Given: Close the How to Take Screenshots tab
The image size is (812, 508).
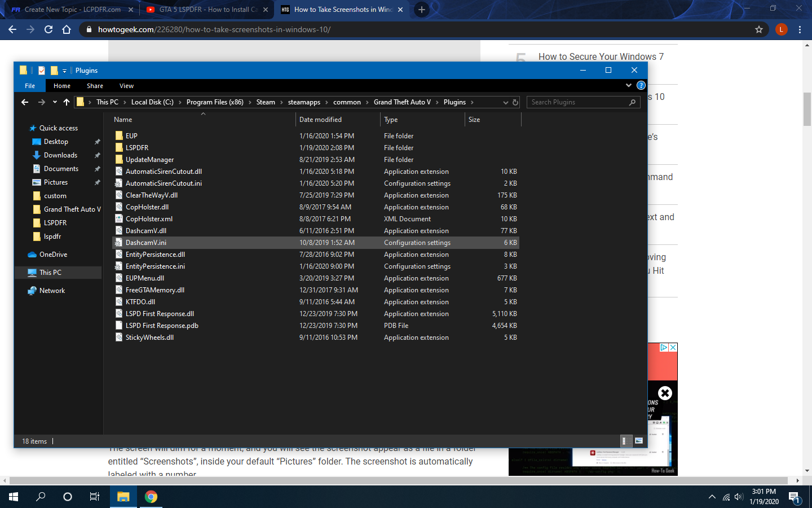Looking at the screenshot, I should (400, 10).
